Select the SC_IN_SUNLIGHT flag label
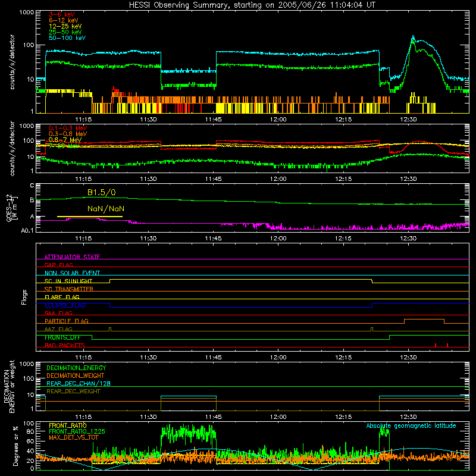The width and height of the screenshot is (476, 476). [68, 281]
